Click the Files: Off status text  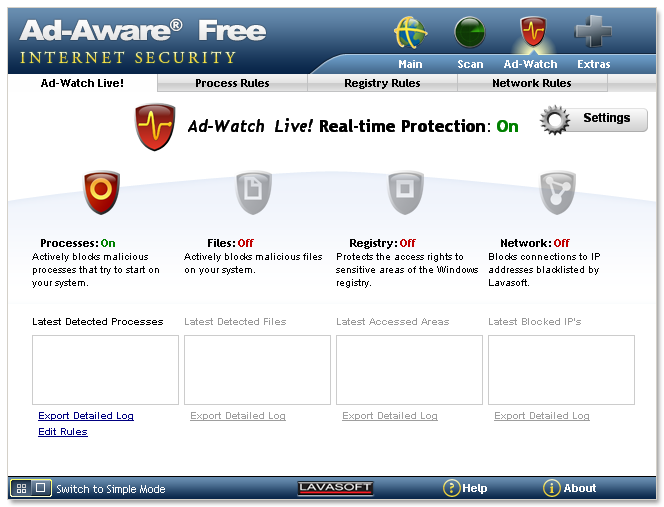pos(230,243)
